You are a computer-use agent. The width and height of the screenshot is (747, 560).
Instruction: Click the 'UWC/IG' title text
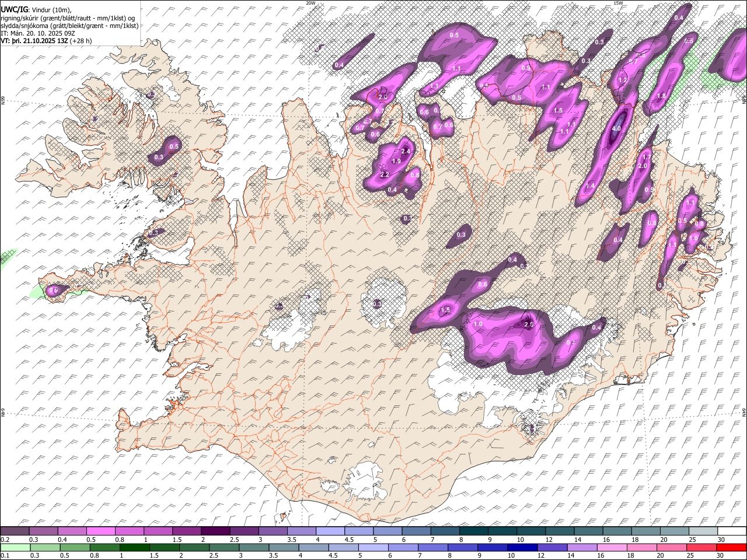pos(14,9)
